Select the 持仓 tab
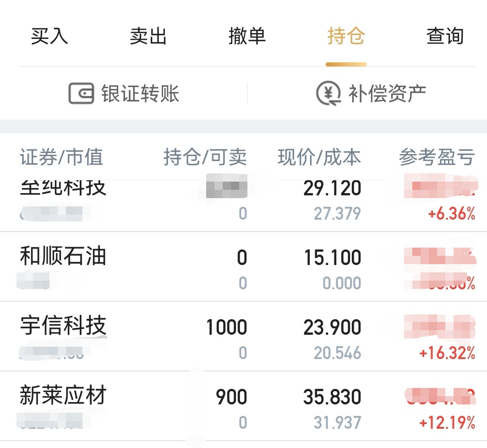Image resolution: width=487 pixels, height=448 pixels. click(x=346, y=36)
